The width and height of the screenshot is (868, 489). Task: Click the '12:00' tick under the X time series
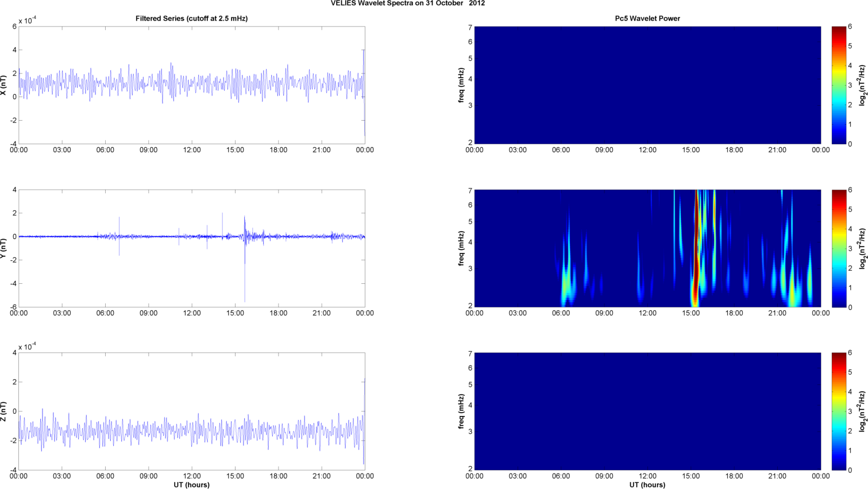[x=192, y=150]
